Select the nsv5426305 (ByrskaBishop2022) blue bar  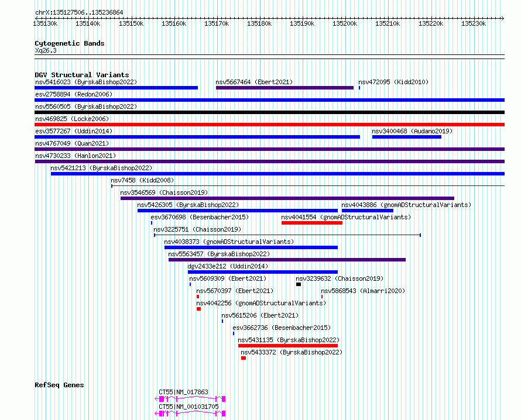[x=238, y=211]
